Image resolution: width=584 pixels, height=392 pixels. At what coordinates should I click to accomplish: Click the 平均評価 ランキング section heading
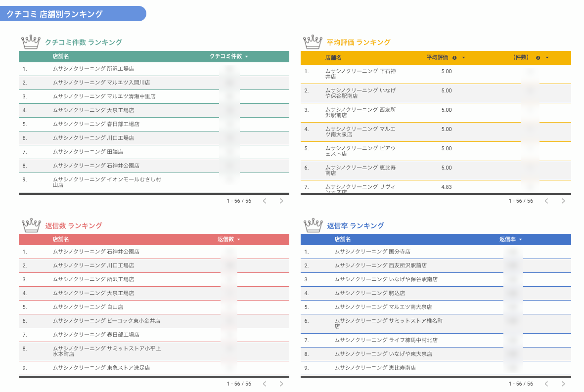click(x=359, y=42)
